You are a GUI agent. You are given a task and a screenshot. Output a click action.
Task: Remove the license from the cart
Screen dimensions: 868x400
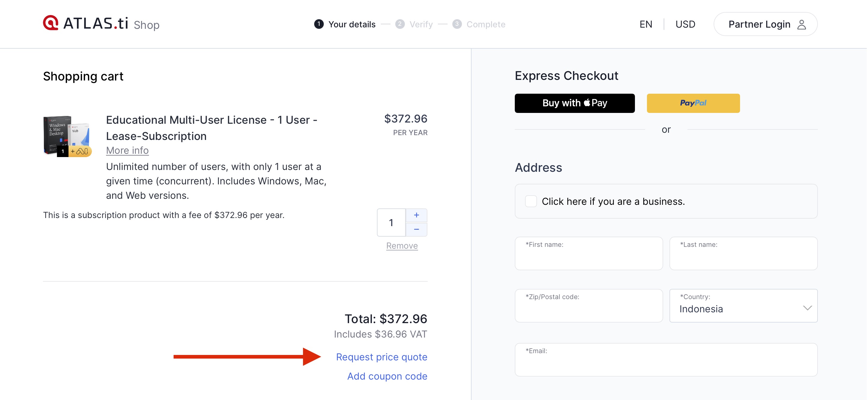(x=402, y=246)
